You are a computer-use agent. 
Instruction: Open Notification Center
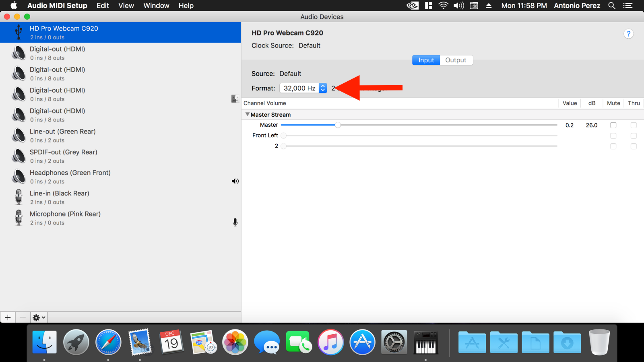click(x=627, y=6)
